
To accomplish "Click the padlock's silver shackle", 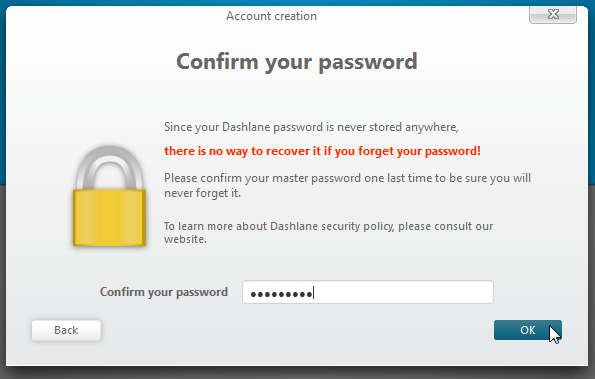I will [x=109, y=167].
